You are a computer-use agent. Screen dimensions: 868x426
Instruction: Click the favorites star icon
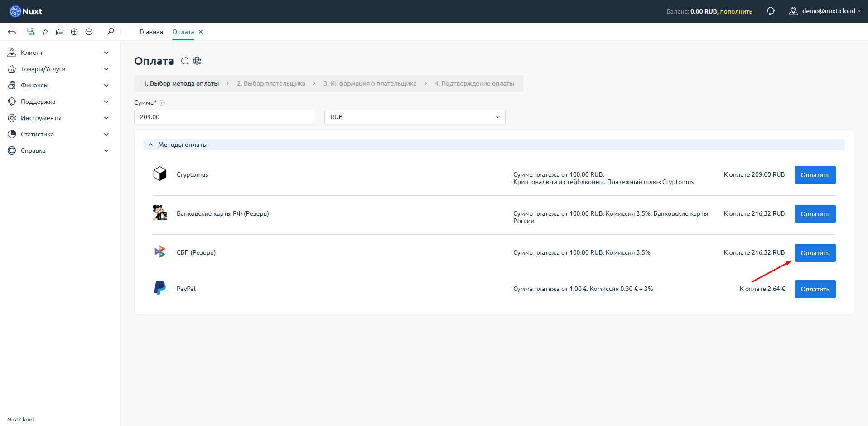coord(45,32)
